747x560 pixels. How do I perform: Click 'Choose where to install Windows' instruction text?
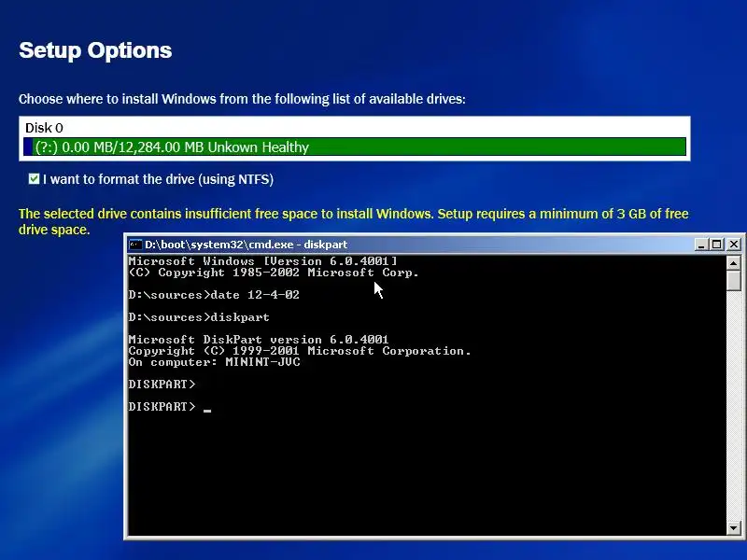tap(242, 99)
